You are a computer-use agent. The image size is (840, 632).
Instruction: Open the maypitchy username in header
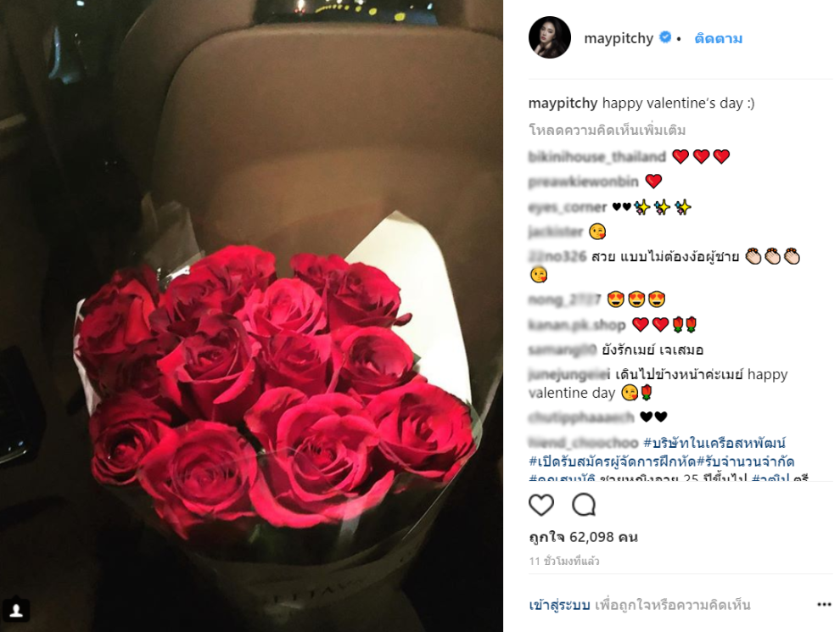(619, 38)
